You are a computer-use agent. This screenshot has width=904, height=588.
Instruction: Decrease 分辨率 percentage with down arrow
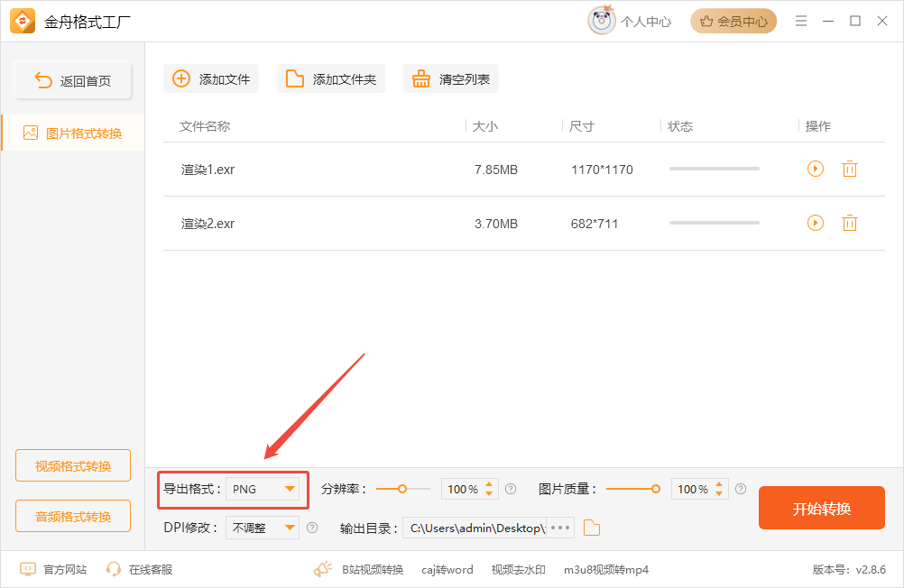click(489, 493)
